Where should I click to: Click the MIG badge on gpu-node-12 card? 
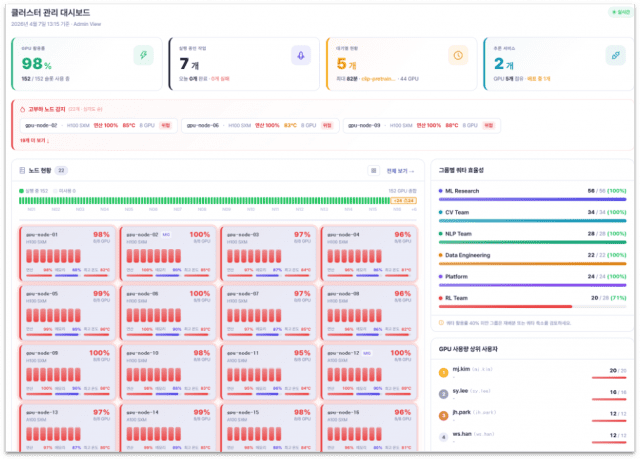367,353
